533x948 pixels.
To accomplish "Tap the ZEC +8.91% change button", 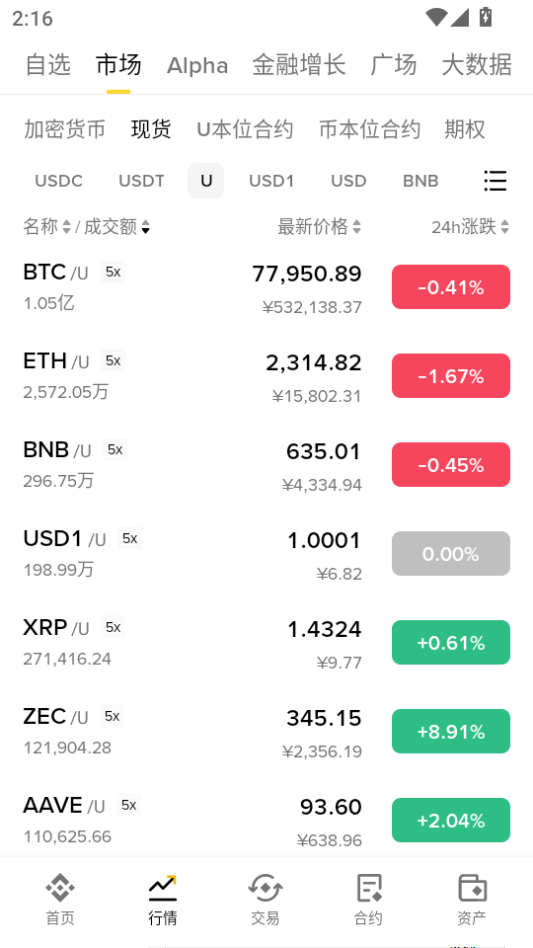I will pyautogui.click(x=451, y=732).
